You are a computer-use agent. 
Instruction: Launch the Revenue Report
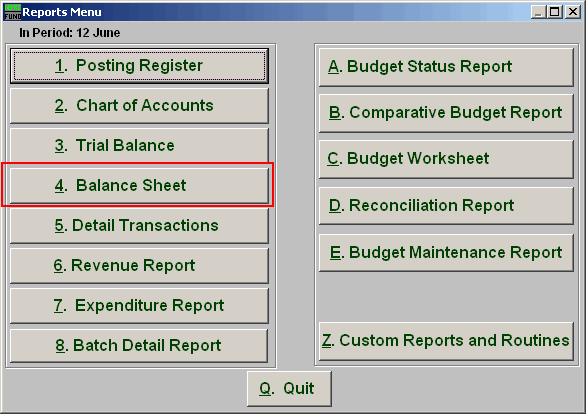click(x=139, y=266)
